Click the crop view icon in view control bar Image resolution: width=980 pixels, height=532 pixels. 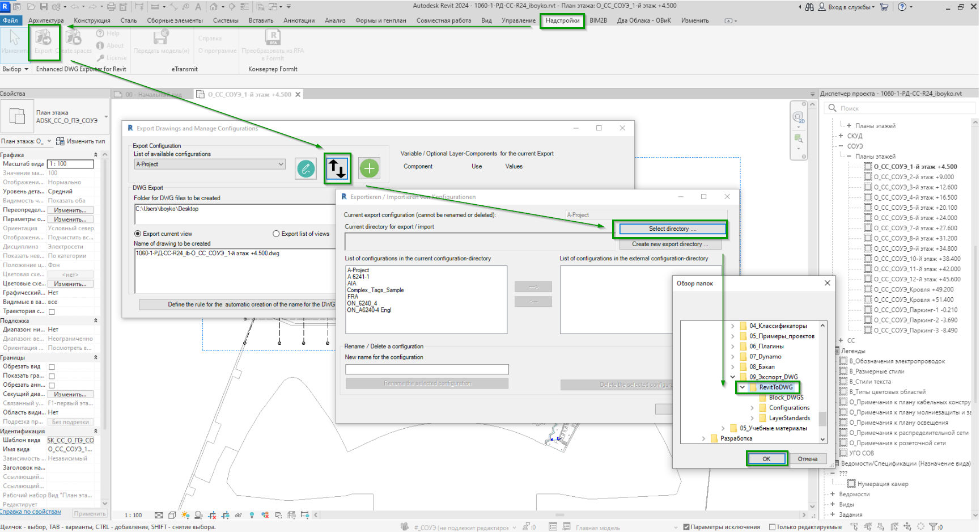pos(212,515)
